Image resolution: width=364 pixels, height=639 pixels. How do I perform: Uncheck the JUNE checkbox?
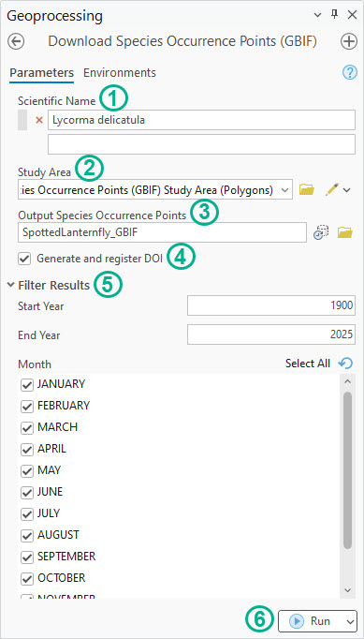tap(27, 493)
